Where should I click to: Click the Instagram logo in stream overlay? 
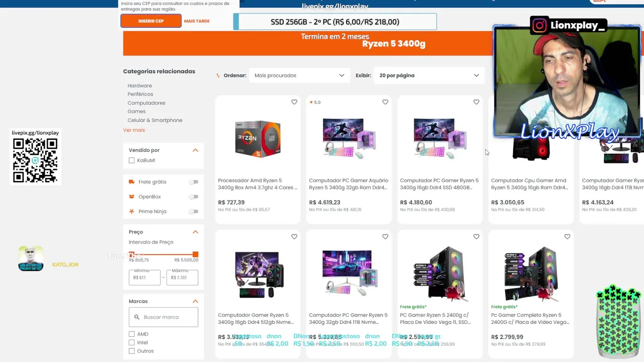[x=539, y=26]
